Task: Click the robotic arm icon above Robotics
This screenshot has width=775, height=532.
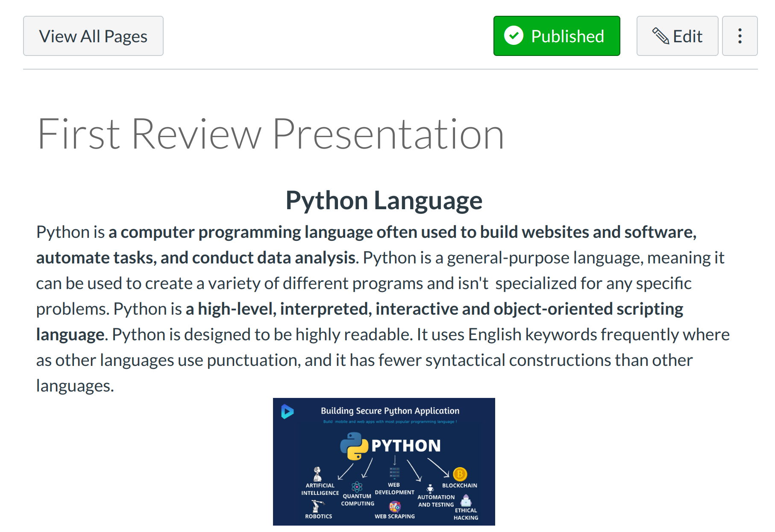Action: point(317,506)
